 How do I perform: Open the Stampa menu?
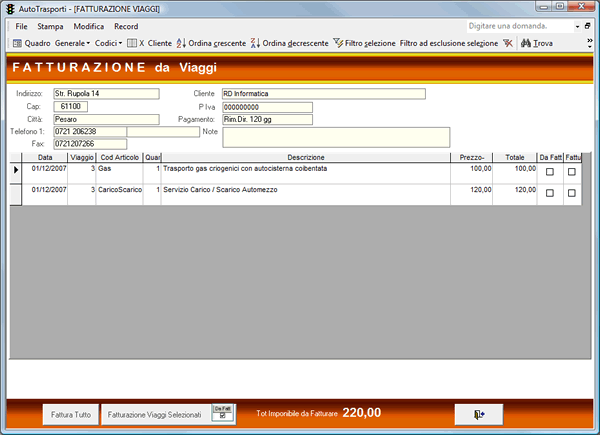pyautogui.click(x=50, y=26)
